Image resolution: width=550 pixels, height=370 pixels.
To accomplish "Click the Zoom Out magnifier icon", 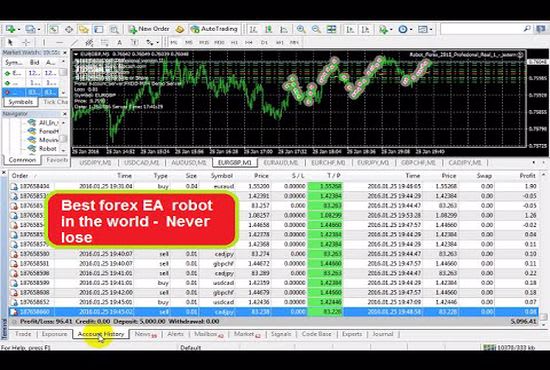I will pos(316,29).
